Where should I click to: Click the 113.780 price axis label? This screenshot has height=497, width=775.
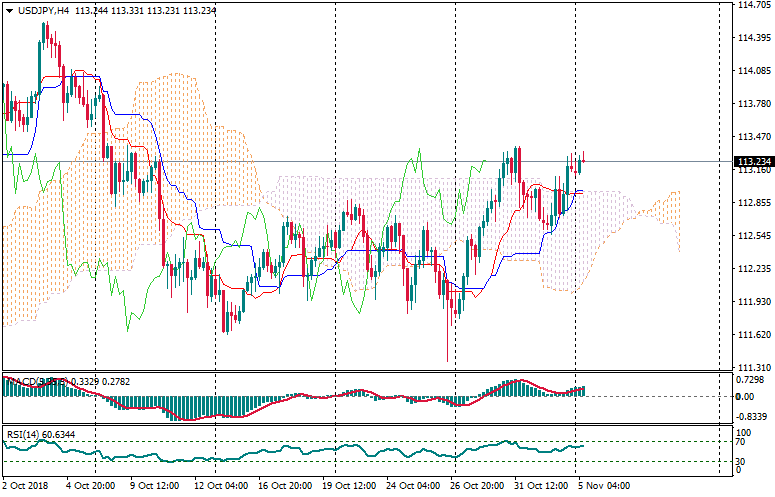(x=753, y=104)
